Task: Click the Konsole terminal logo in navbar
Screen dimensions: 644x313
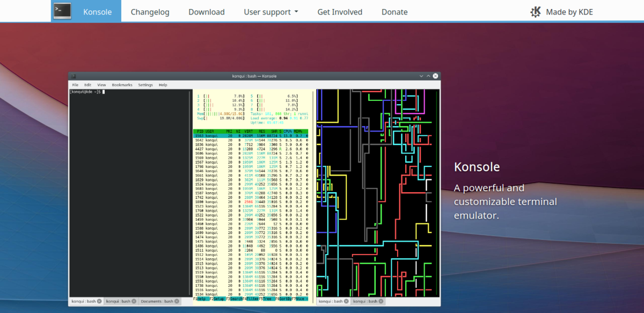Action: [x=62, y=11]
